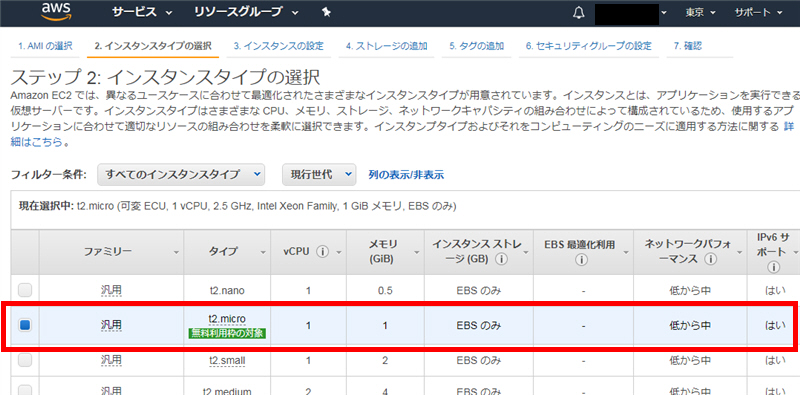800x395 pixels.
Task: Click the t2.medium type cell
Action: (227, 391)
